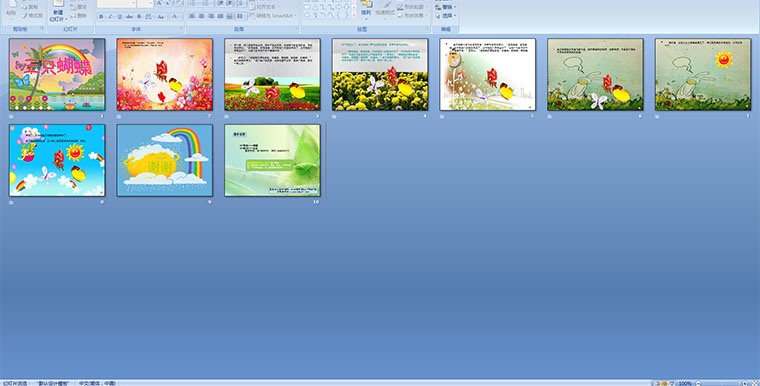Click the Character Spacing AV icon
Viewport: 760px width, 386px height.
coord(149,16)
